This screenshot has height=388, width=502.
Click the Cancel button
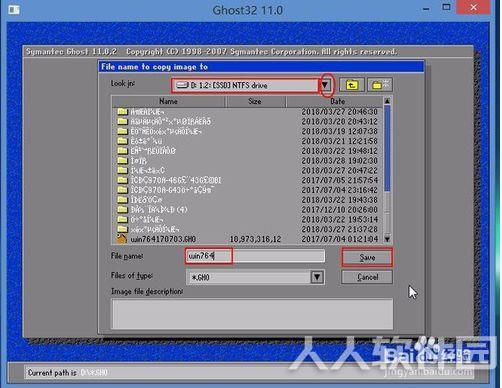pyautogui.click(x=367, y=277)
